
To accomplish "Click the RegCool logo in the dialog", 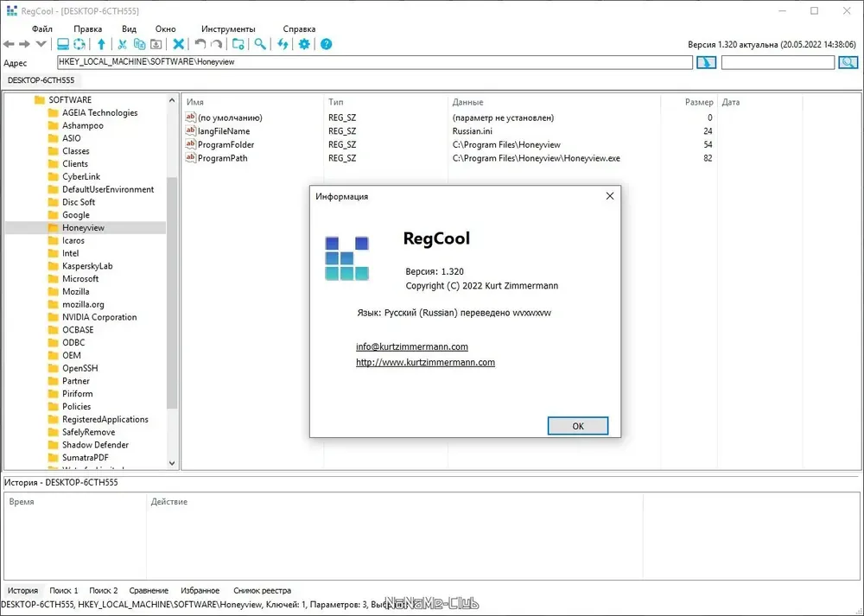I will [x=347, y=258].
